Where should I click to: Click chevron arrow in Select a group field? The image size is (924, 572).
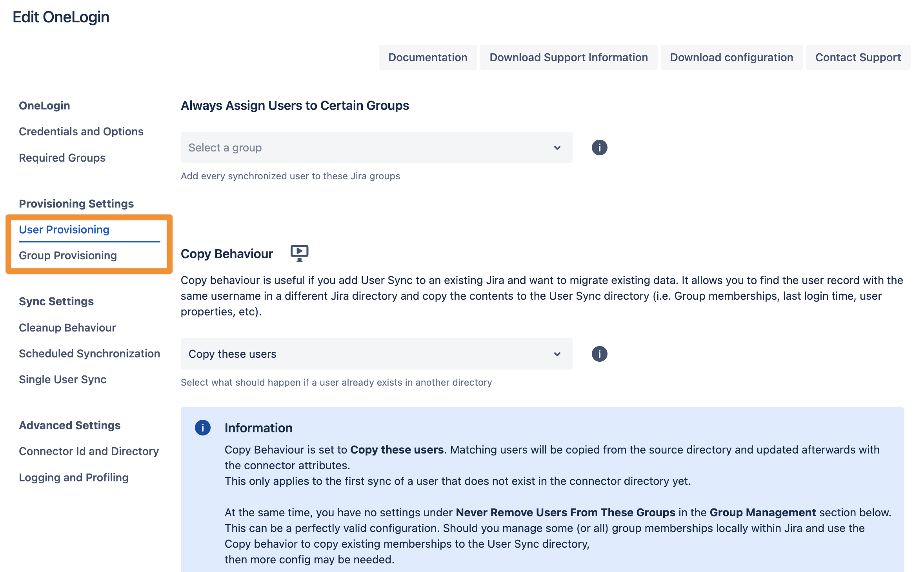557,148
